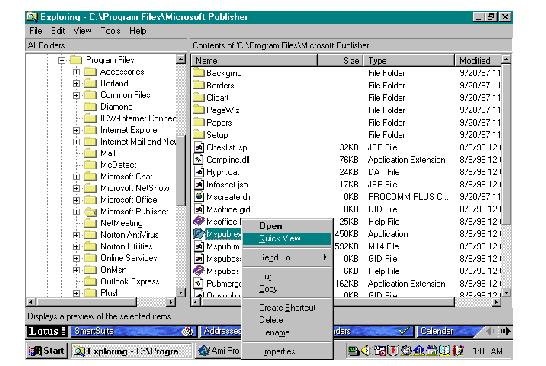Sort by the Type column header
The height and width of the screenshot is (366, 546).
point(409,61)
